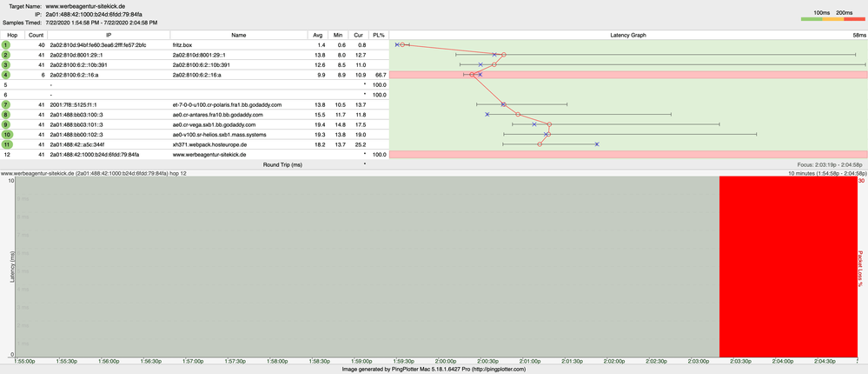Click the 58ms latency graph scale label

(859, 35)
